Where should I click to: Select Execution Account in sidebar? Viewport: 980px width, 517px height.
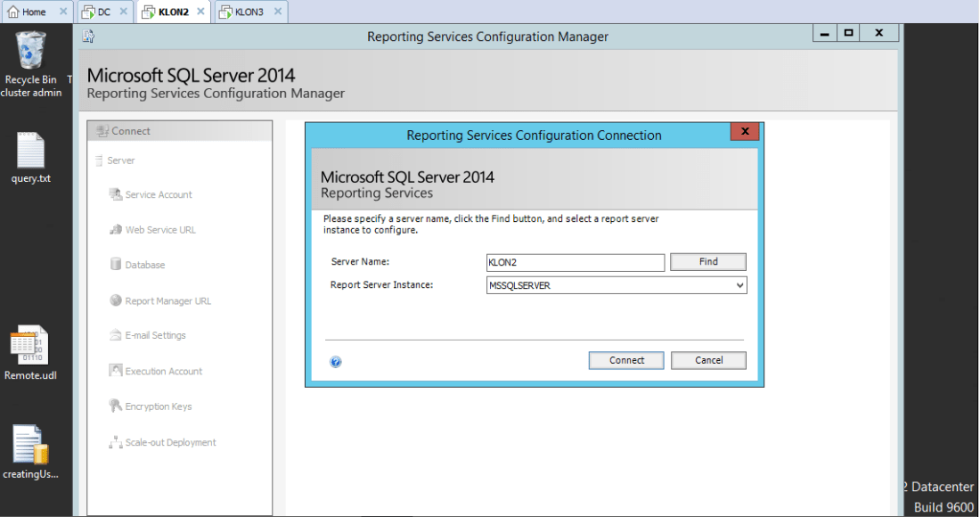[163, 371]
